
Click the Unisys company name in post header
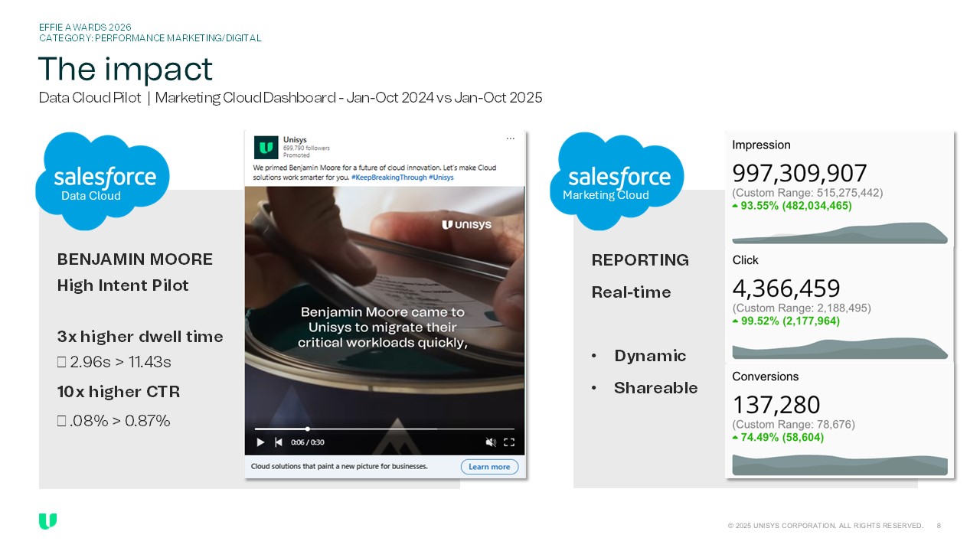(296, 139)
